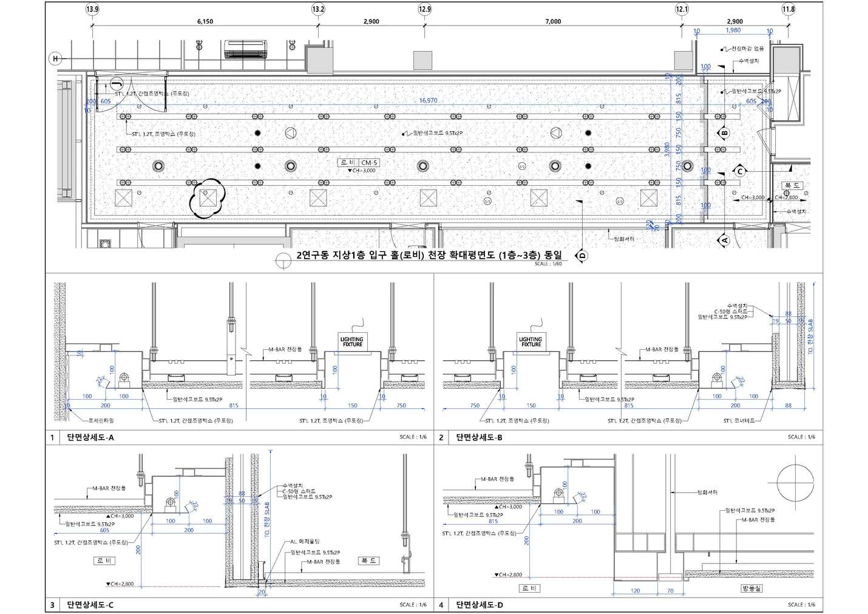Click the H grid line bubble
This screenshot has width=868, height=614.
point(55,59)
